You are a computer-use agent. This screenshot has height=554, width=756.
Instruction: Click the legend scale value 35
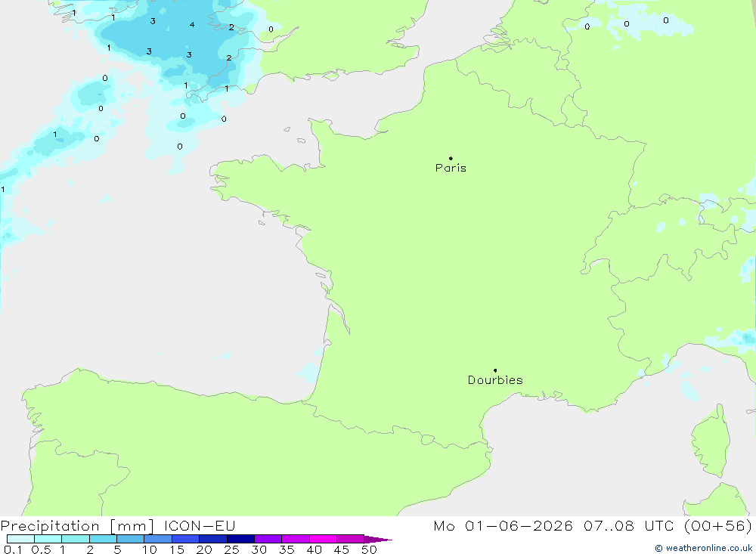[x=287, y=549]
